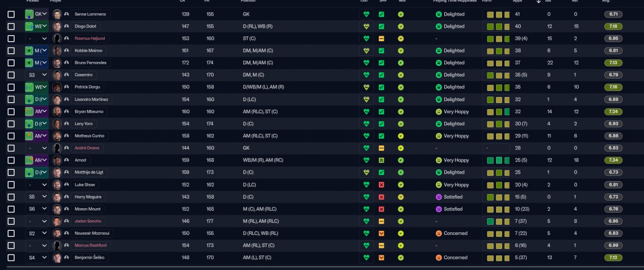Image resolution: width=644 pixels, height=270 pixels.
Task: Click the player-info icon beside Senne Lammens
Action: (x=66, y=14)
